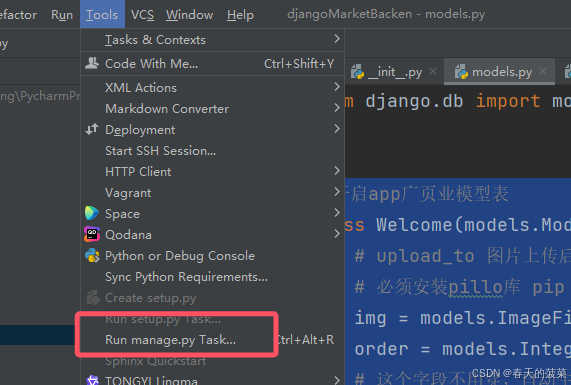Open TONGYI Lingma submenu
Screen dimensions: 571x385
(212, 380)
